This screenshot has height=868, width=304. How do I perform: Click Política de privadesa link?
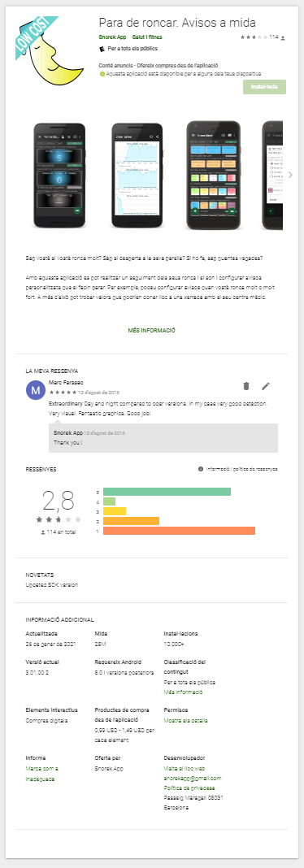click(189, 788)
